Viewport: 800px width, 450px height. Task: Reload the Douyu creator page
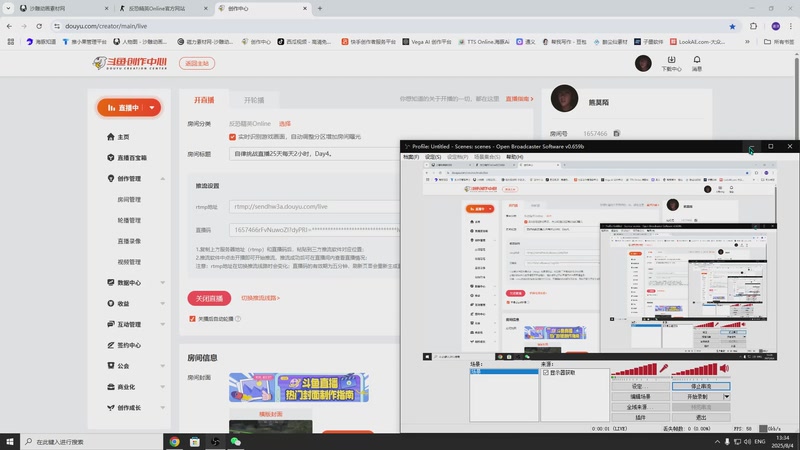point(39,26)
